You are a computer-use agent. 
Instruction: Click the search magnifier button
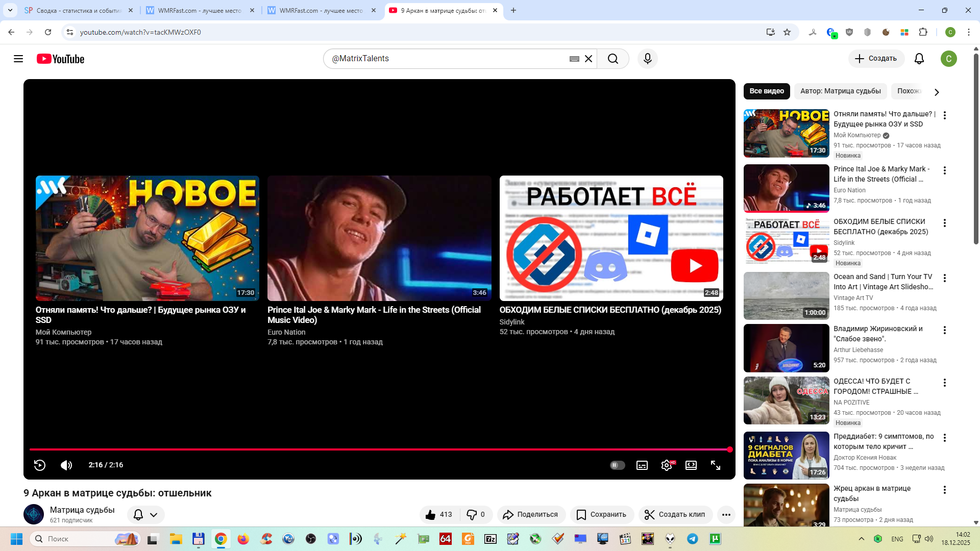[612, 59]
